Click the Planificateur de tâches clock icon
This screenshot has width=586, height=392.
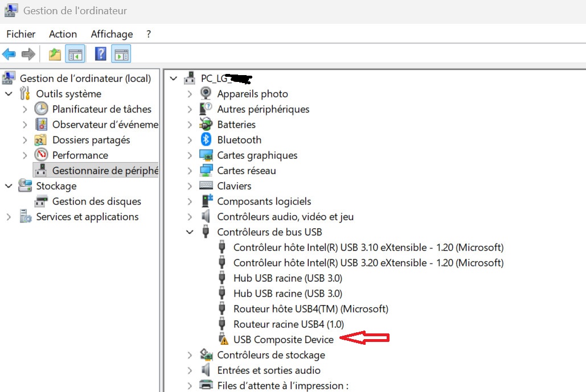41,109
